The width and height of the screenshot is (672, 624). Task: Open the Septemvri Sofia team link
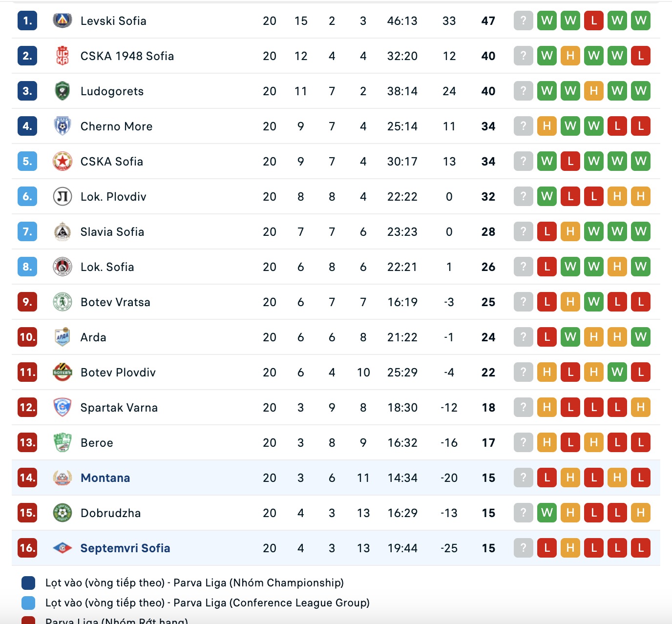[x=125, y=548]
